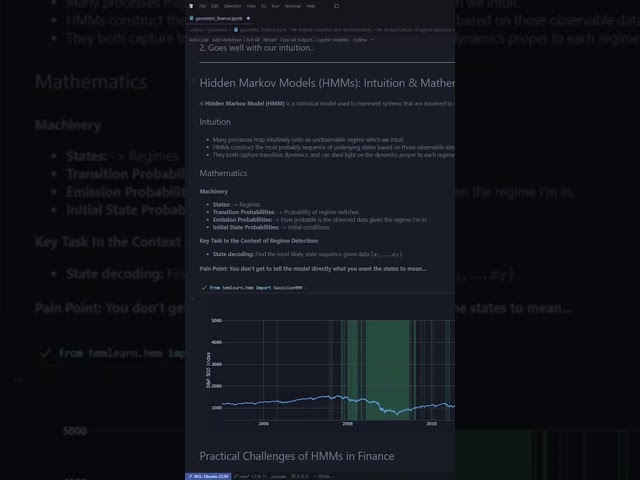Click the errors and warnings status indicator
Viewport: 640px width, 480px height.
299,476
